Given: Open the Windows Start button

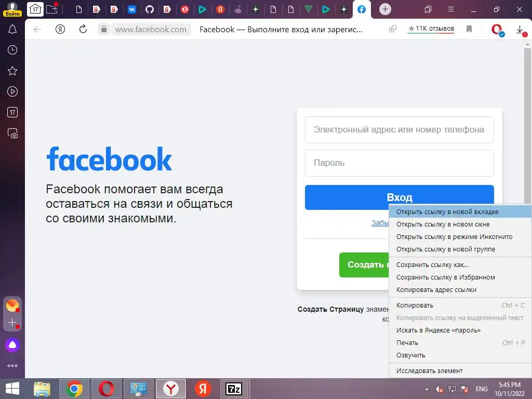Looking at the screenshot, I should click(x=12, y=389).
